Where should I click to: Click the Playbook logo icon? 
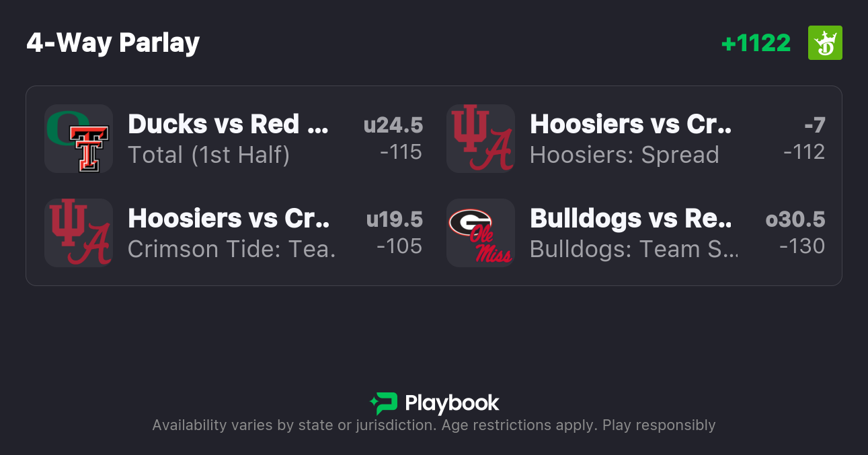pos(383,403)
